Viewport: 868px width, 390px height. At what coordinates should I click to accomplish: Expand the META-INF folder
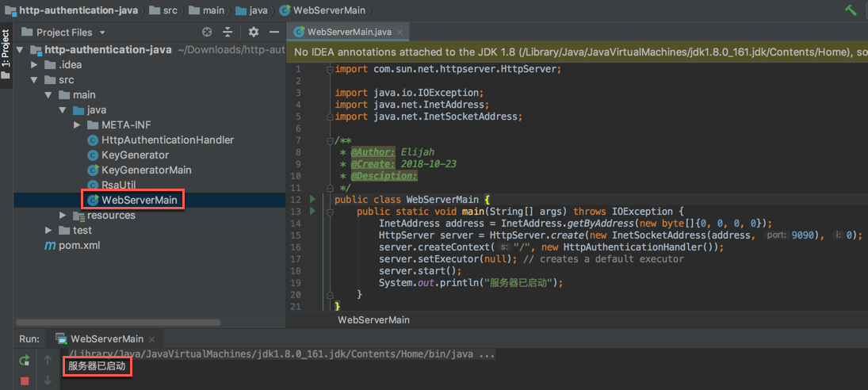pyautogui.click(x=77, y=125)
